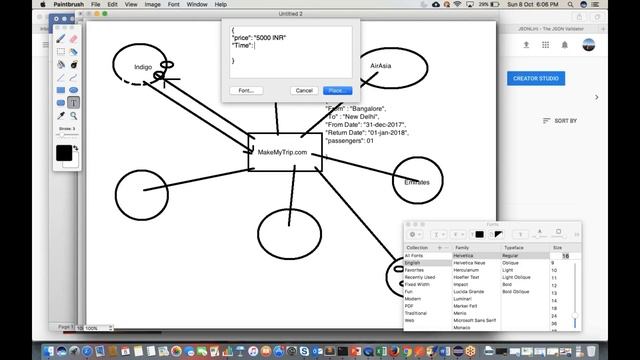Image resolution: width=640 pixels, height=360 pixels.
Task: Open the text underline dropdown in Fonts panel
Action: tap(438, 235)
